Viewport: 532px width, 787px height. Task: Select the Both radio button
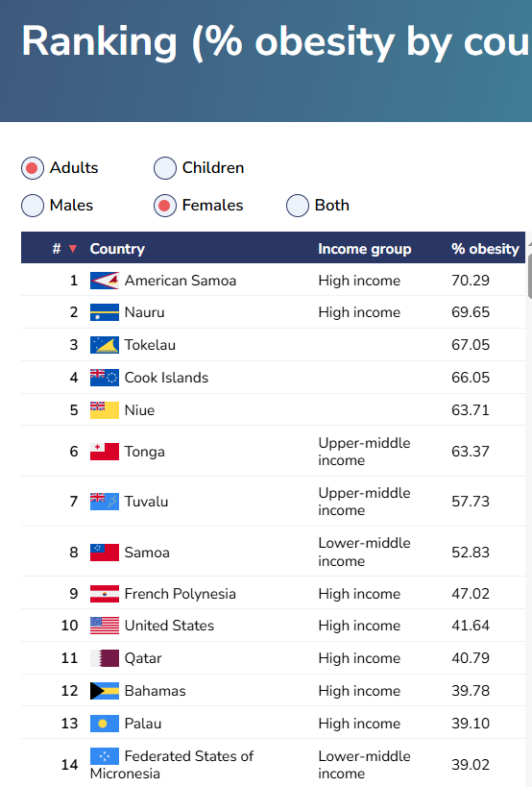pos(298,206)
